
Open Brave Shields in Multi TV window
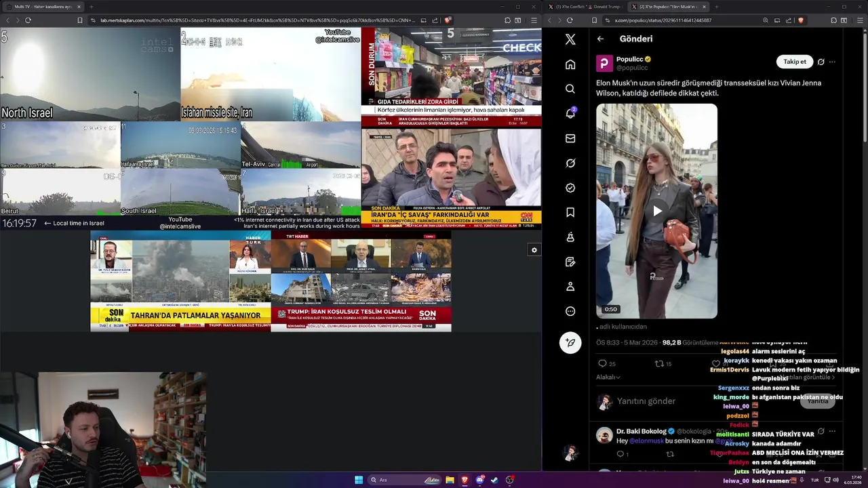448,20
